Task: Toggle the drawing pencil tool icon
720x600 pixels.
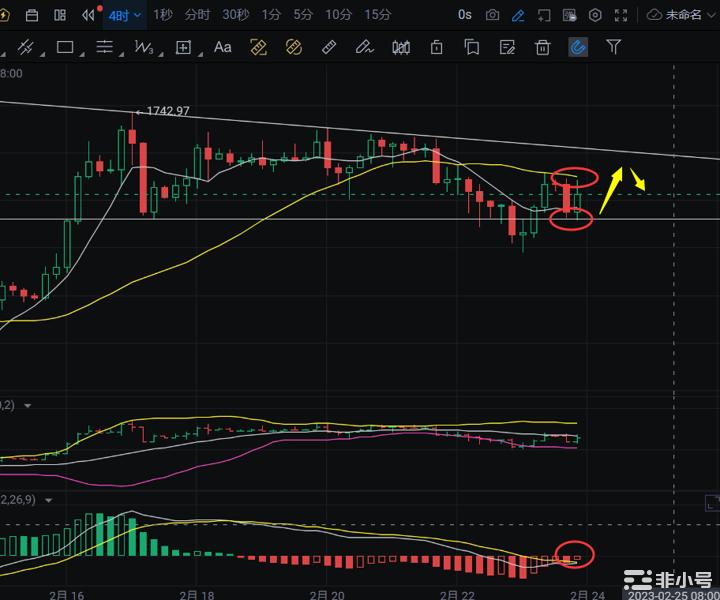Action: (x=518, y=16)
